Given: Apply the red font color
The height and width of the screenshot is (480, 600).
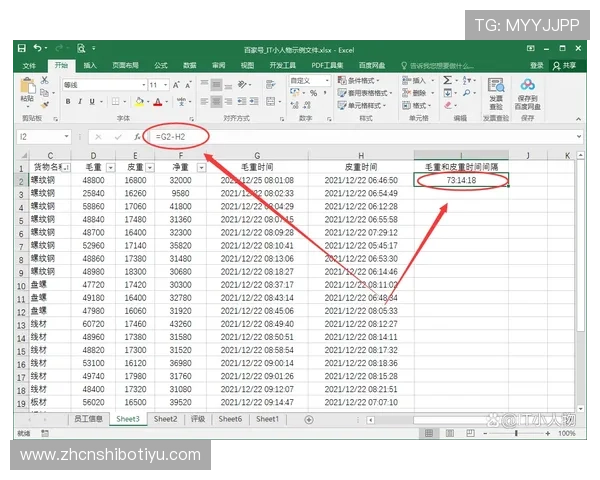Looking at the screenshot, I should click(x=158, y=101).
